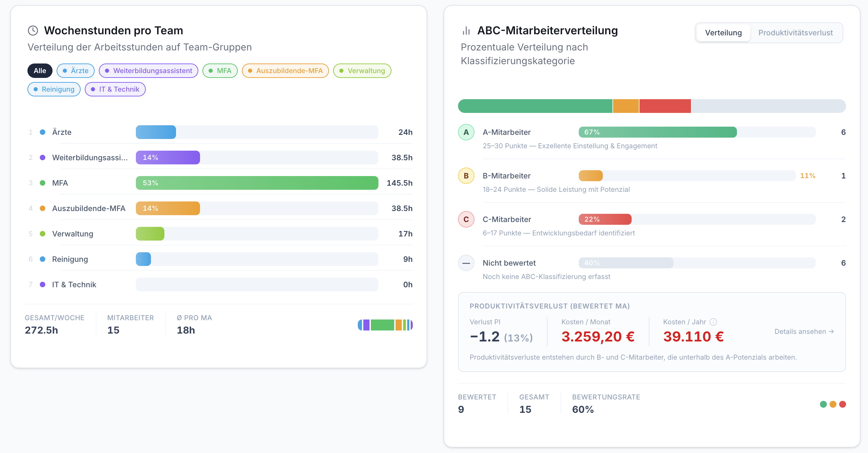Click the 272.5h total weekly hours value

pos(41,330)
